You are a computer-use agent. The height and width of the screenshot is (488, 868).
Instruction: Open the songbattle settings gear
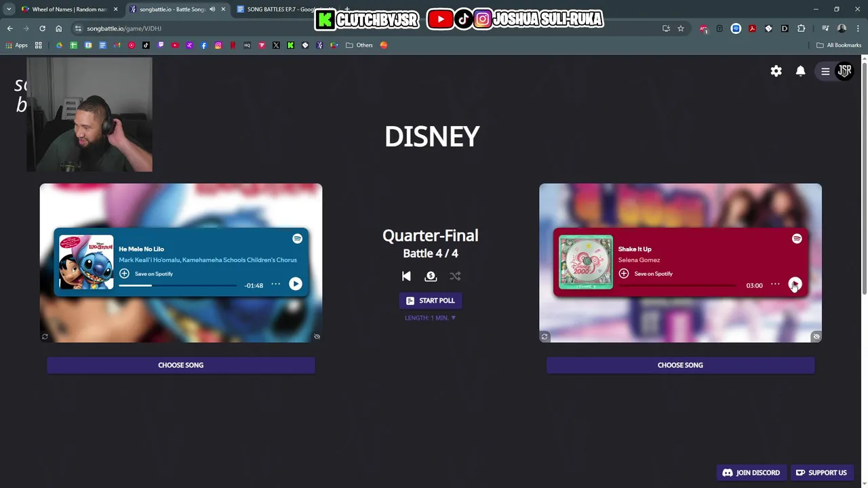[x=776, y=71]
